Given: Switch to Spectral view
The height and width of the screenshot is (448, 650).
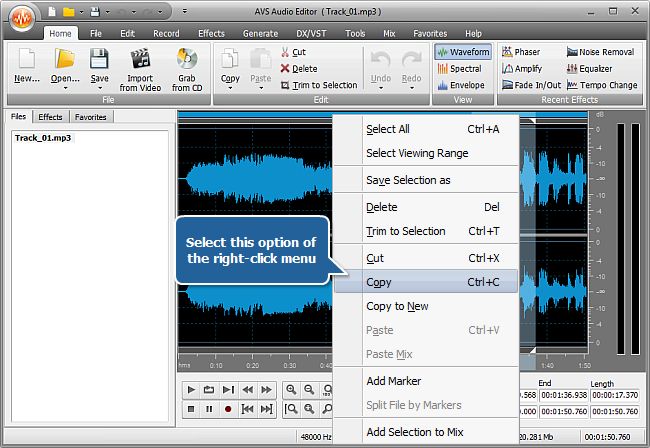Looking at the screenshot, I should [x=459, y=68].
